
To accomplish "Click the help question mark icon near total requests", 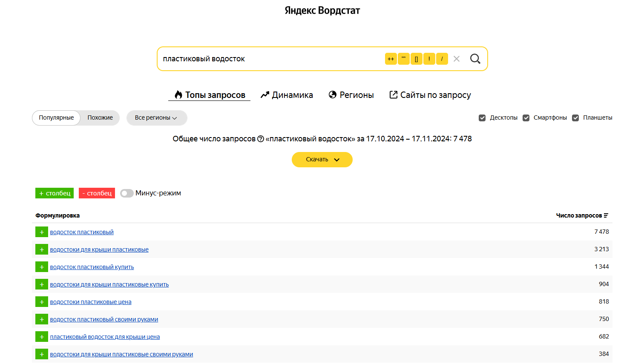I will [x=261, y=139].
